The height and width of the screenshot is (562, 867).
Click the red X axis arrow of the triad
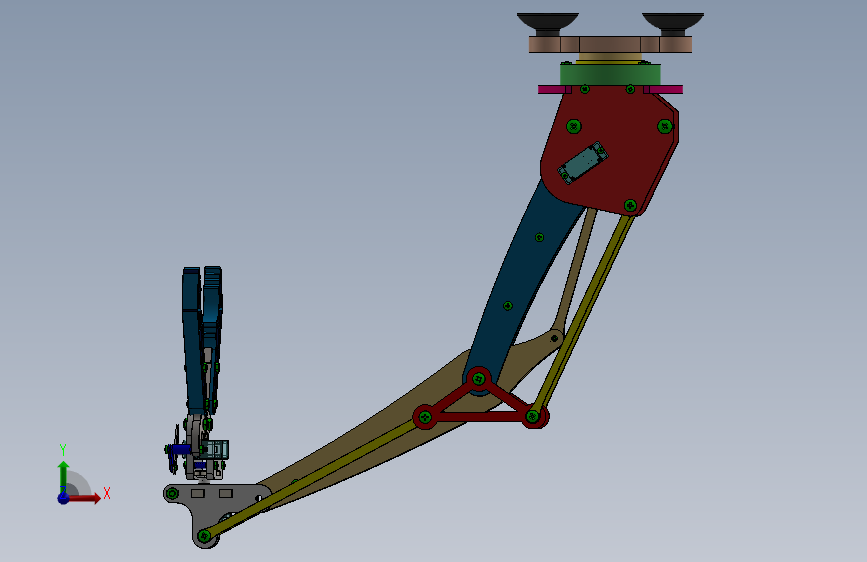(x=84, y=498)
